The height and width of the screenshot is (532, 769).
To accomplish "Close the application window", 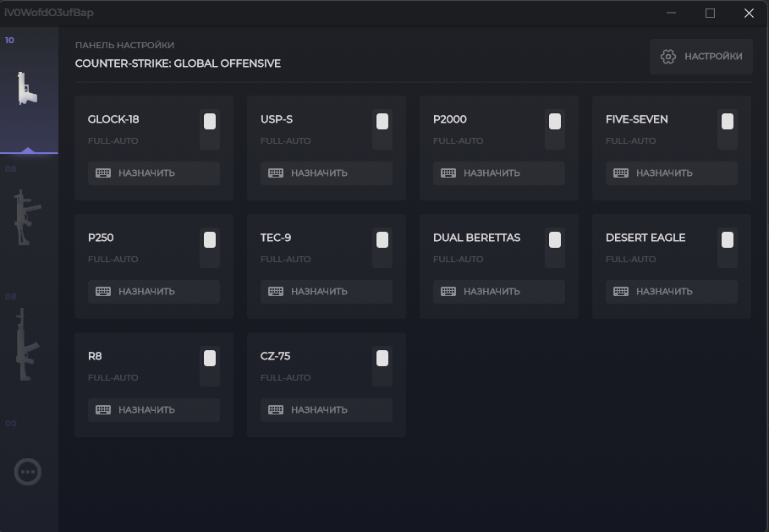I will point(749,13).
